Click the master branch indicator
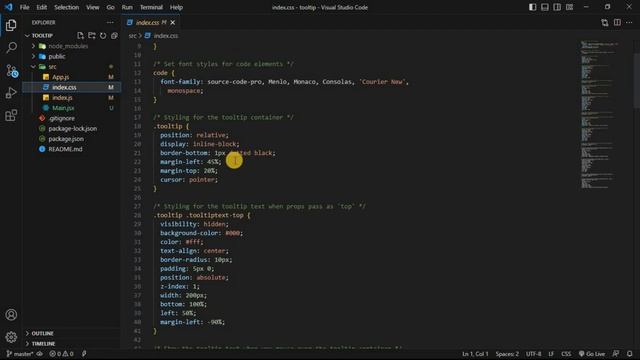 (x=20, y=354)
